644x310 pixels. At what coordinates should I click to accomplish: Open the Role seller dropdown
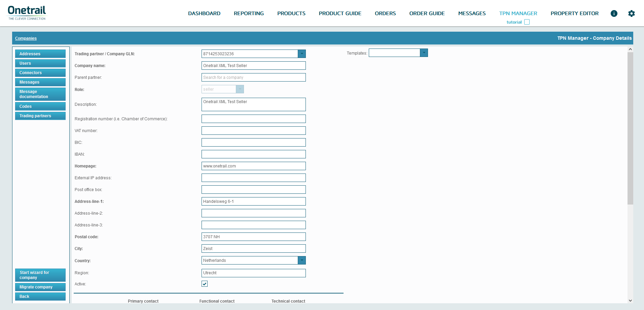click(240, 89)
